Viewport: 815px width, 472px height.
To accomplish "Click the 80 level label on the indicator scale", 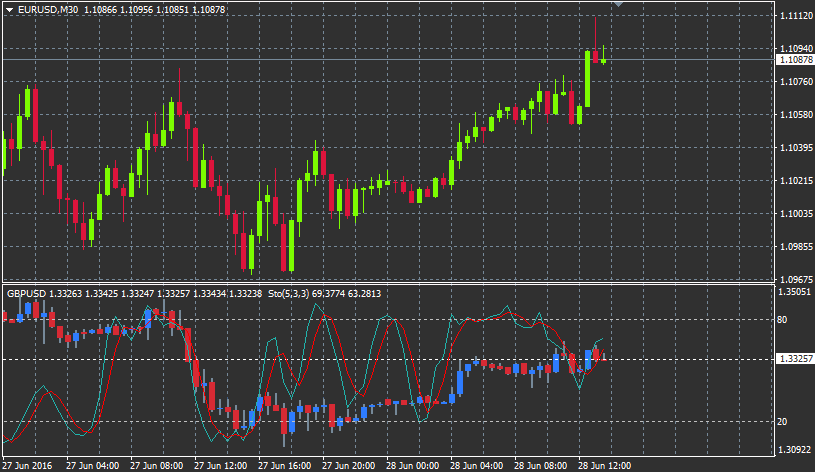I will point(782,320).
